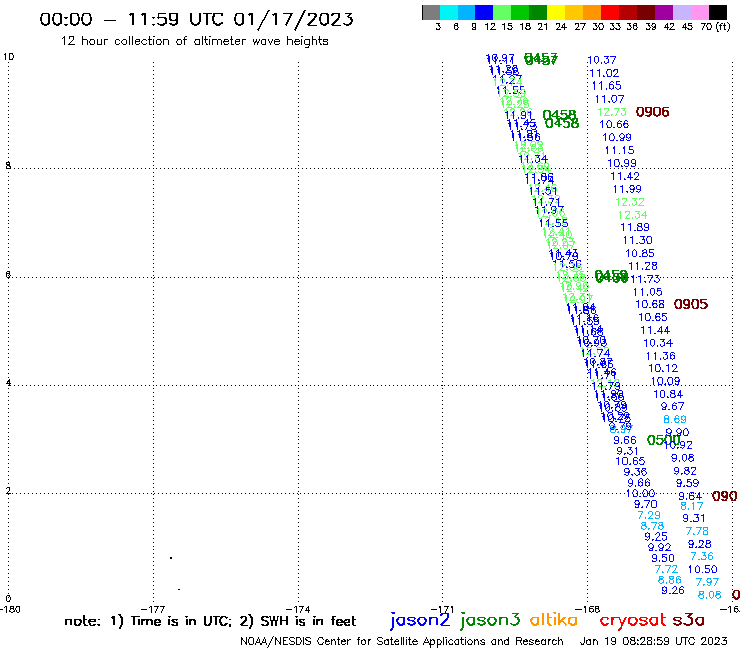Click the 10.85 wave height value
740x650 pixels.
coord(640,253)
